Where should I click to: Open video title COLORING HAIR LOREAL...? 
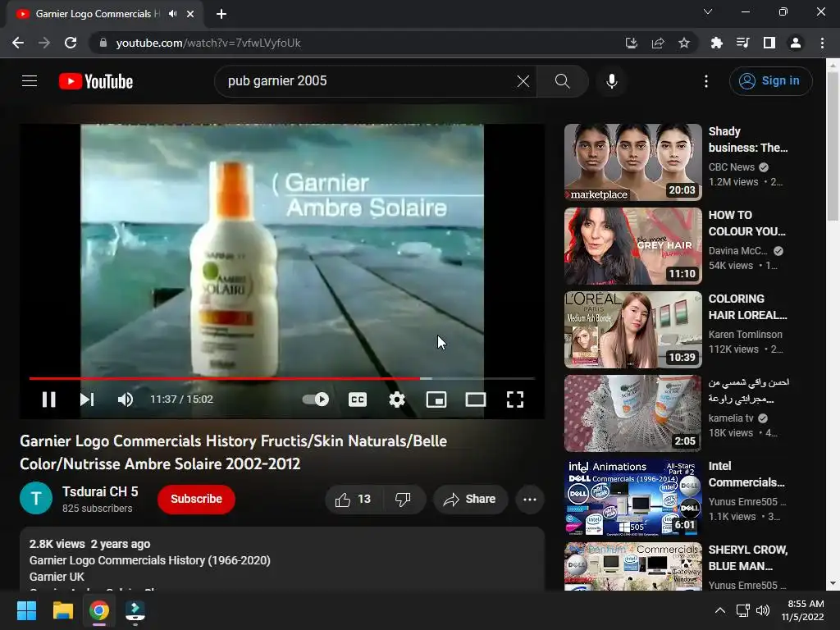tap(748, 307)
